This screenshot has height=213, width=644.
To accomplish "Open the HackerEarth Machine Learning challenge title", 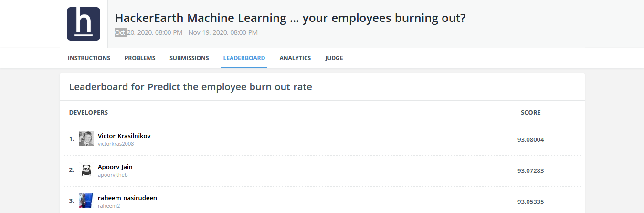I will coord(290,18).
